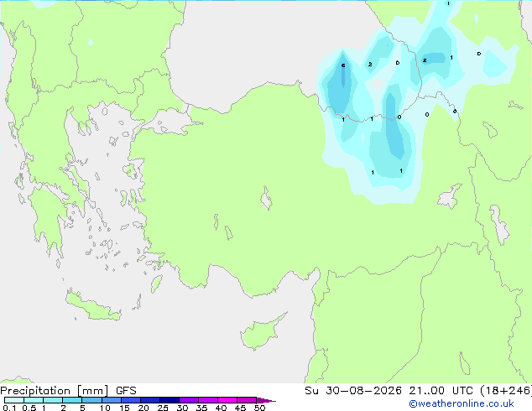Click the '25' legend value
The height and width of the screenshot is (411, 532).
click(x=163, y=408)
